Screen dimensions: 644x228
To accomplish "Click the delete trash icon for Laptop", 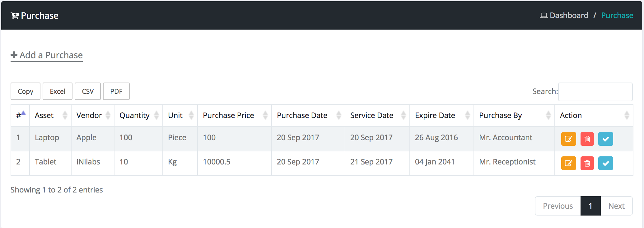I will pyautogui.click(x=587, y=139).
